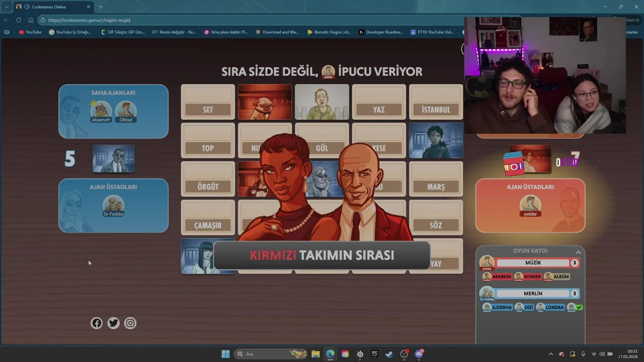Select the SÖZ word card
Viewport: 644px width, 362px height.
click(x=436, y=218)
